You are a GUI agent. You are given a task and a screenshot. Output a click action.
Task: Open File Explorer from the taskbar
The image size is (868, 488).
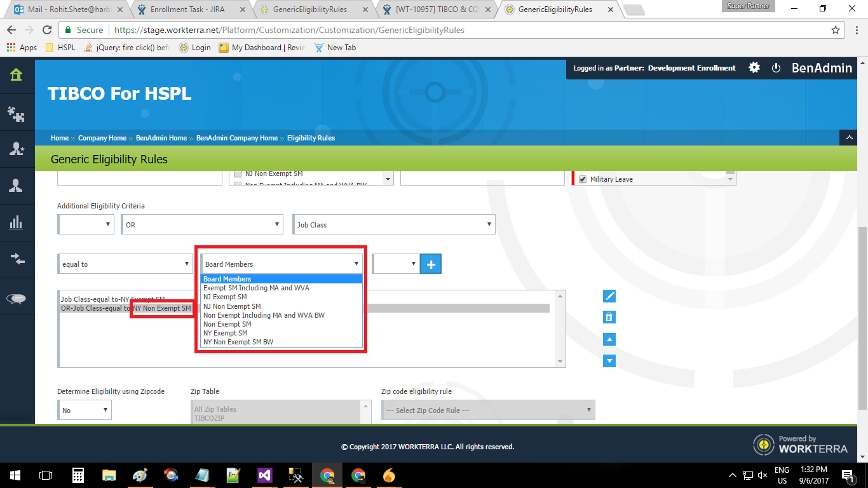[109, 475]
